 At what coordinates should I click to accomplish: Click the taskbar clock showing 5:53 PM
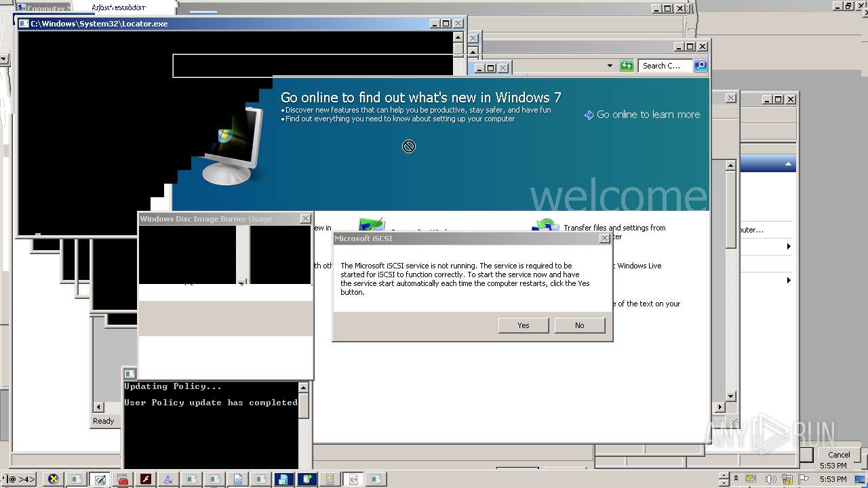click(x=833, y=479)
